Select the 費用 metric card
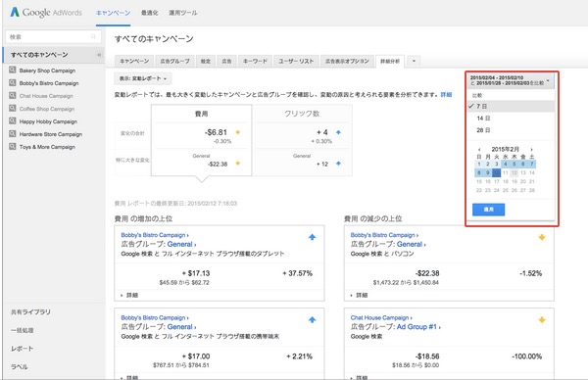Screen dimensions: 588x380 pyautogui.click(x=201, y=140)
